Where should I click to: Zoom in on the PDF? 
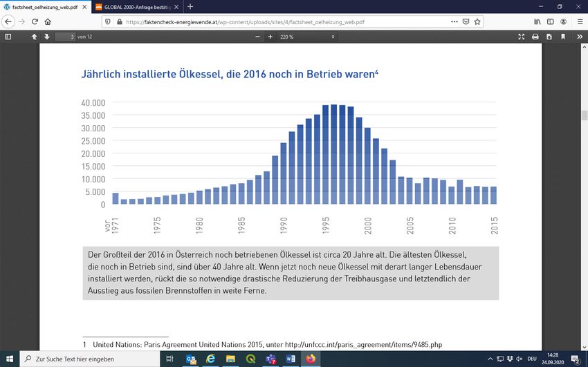(x=270, y=36)
